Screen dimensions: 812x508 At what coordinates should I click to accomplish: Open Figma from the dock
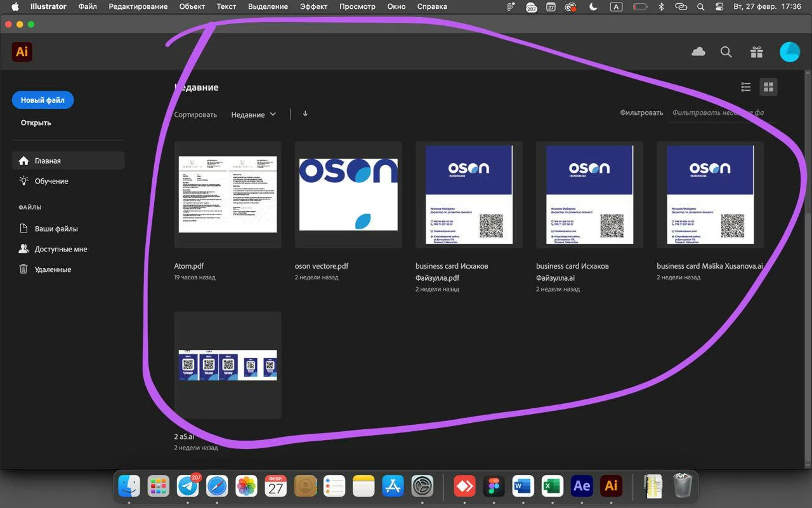tap(494, 486)
